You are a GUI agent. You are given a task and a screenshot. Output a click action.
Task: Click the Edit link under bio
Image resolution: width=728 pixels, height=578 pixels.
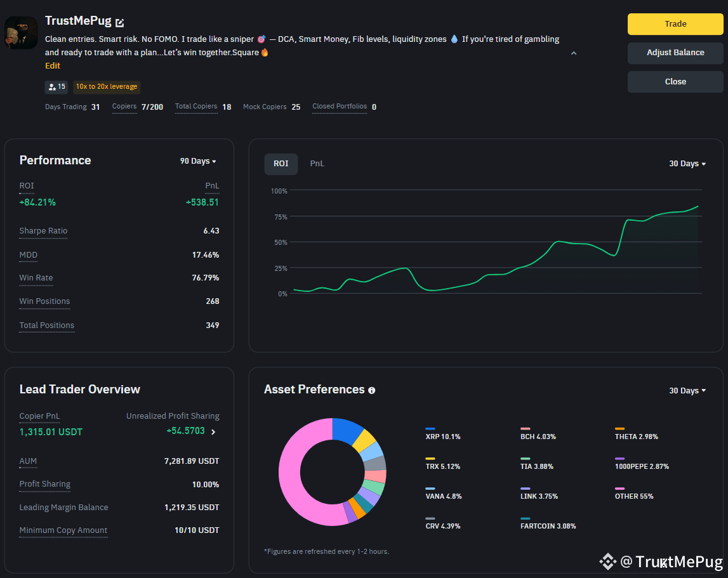coord(53,66)
